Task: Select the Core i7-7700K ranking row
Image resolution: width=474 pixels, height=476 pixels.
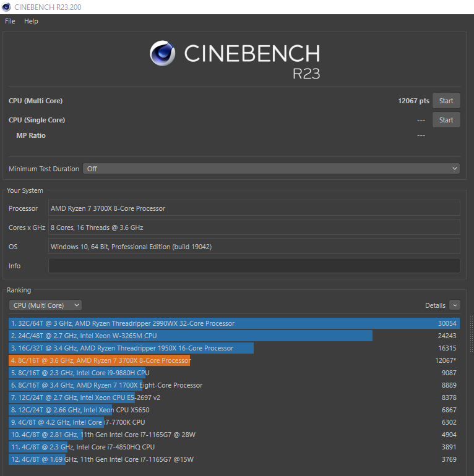Action: pos(235,422)
